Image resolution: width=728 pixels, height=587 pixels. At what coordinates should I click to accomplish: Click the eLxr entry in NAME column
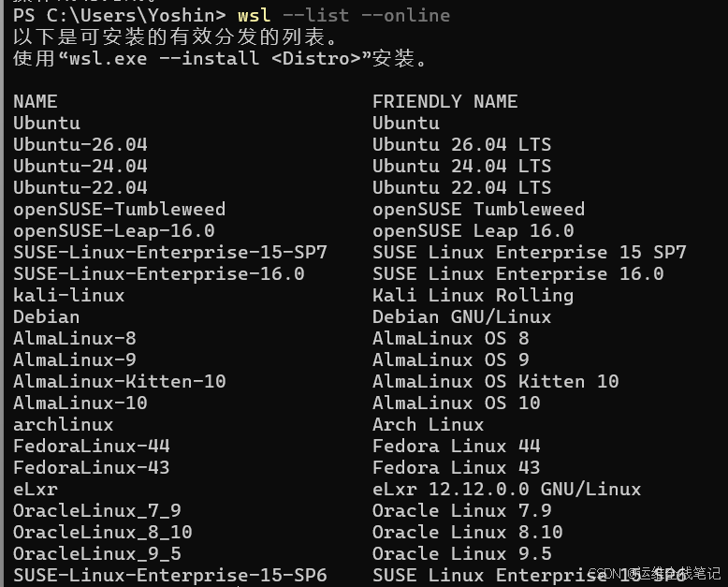coord(36,489)
